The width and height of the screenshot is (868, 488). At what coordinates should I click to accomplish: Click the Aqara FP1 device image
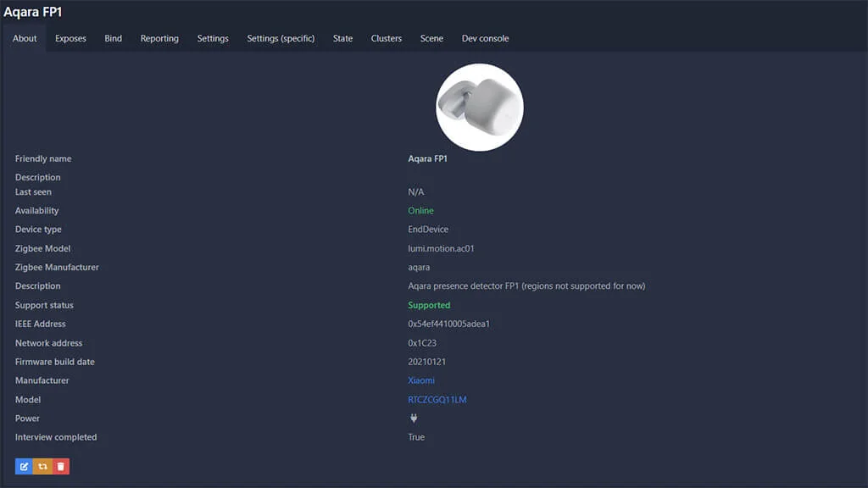(x=479, y=108)
